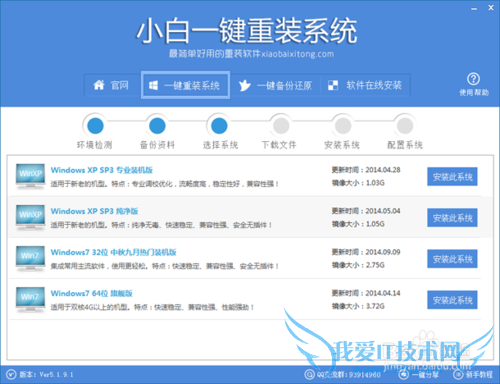Click the QQ交流群 icon in status bar

pos(310,374)
